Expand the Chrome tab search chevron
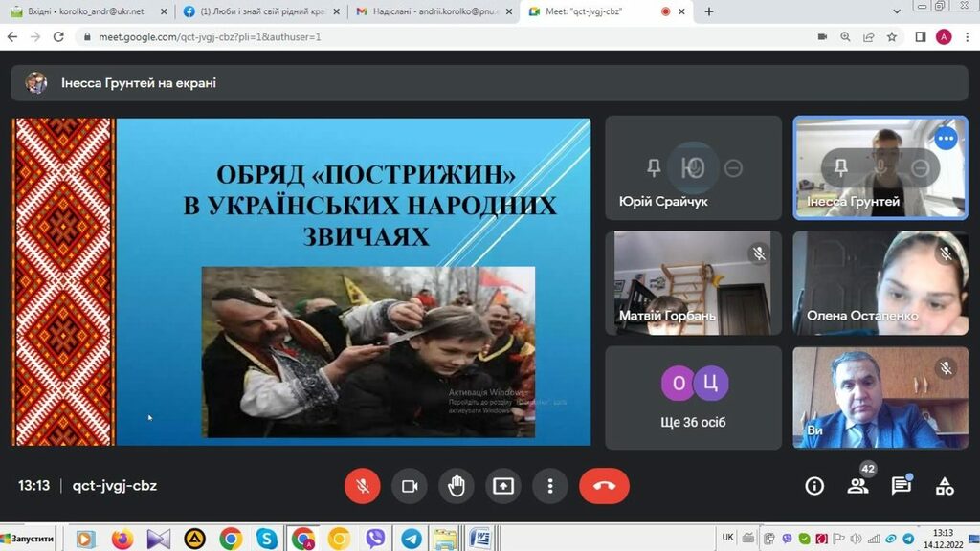Screen dimensions: 980x551 (897, 11)
